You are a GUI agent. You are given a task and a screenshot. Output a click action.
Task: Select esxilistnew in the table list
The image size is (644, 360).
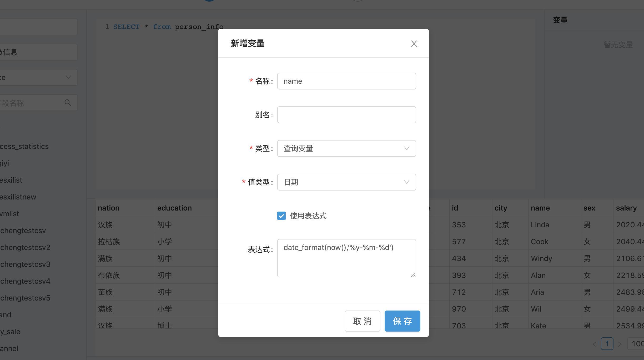18,197
